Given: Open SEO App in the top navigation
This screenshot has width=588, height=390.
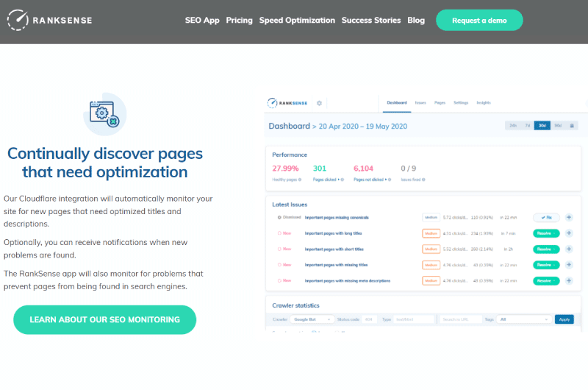Looking at the screenshot, I should click(x=202, y=21).
